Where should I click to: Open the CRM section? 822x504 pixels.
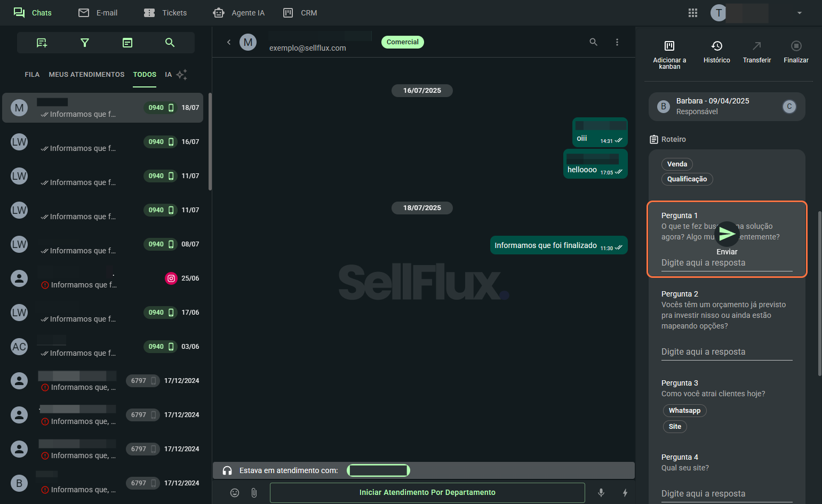pos(300,13)
